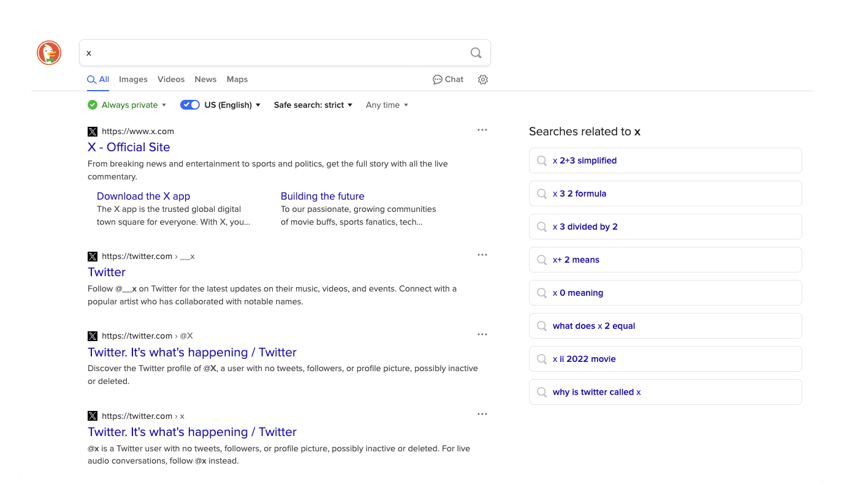Open the Any time filter dropdown
Image resolution: width=844 pixels, height=504 pixels.
click(x=387, y=105)
